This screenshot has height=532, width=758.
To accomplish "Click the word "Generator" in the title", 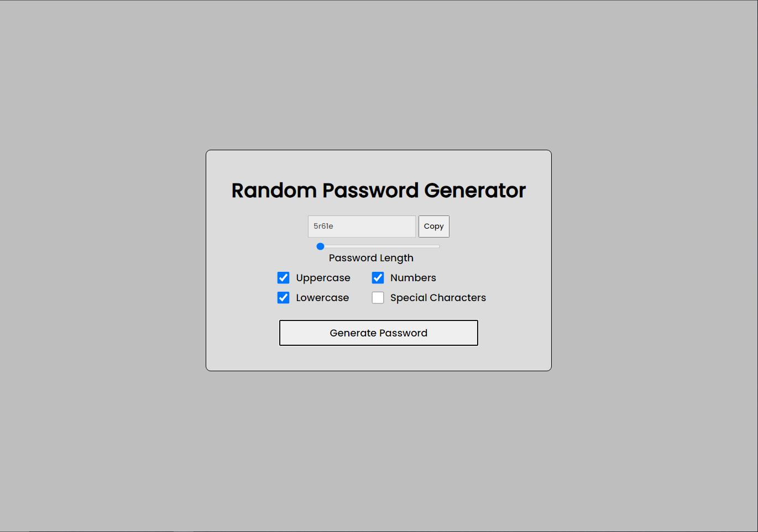I will pyautogui.click(x=475, y=191).
